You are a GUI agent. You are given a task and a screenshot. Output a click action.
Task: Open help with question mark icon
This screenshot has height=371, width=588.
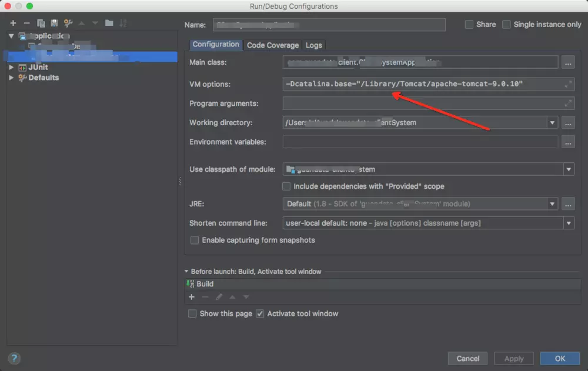coord(14,358)
